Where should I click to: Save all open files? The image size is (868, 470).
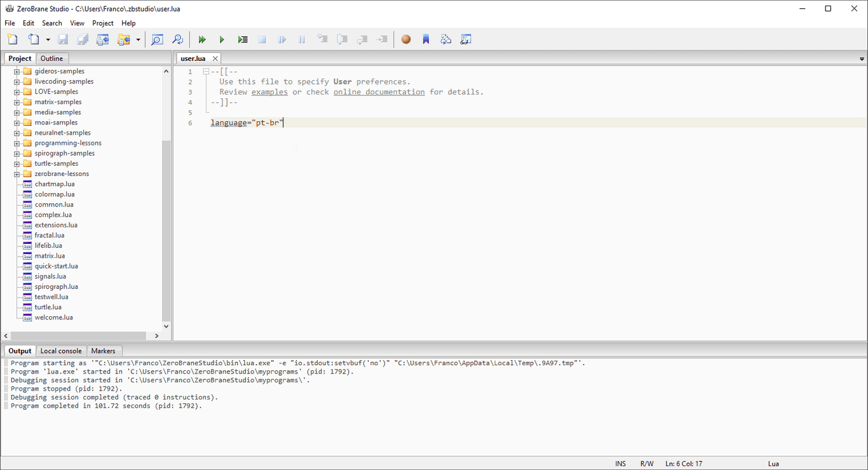83,39
